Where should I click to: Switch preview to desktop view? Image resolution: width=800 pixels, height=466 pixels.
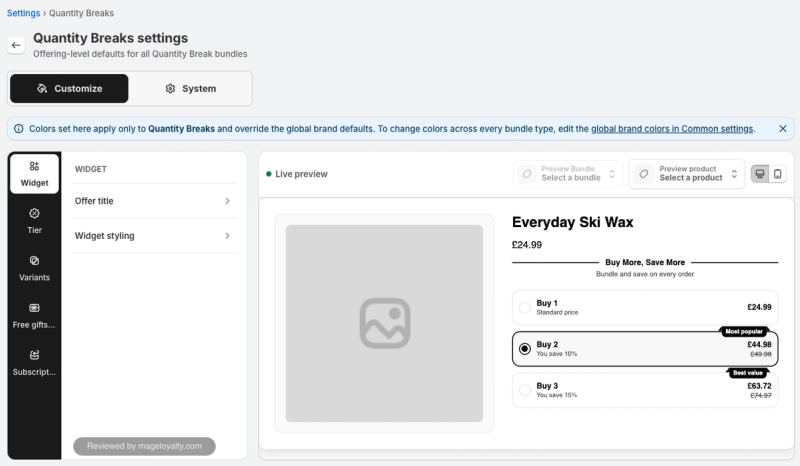coord(760,174)
